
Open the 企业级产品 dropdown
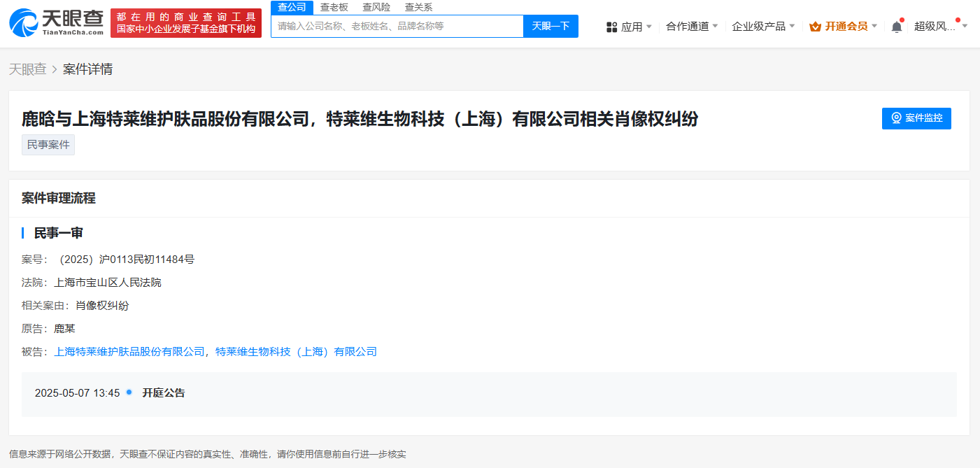pos(762,27)
